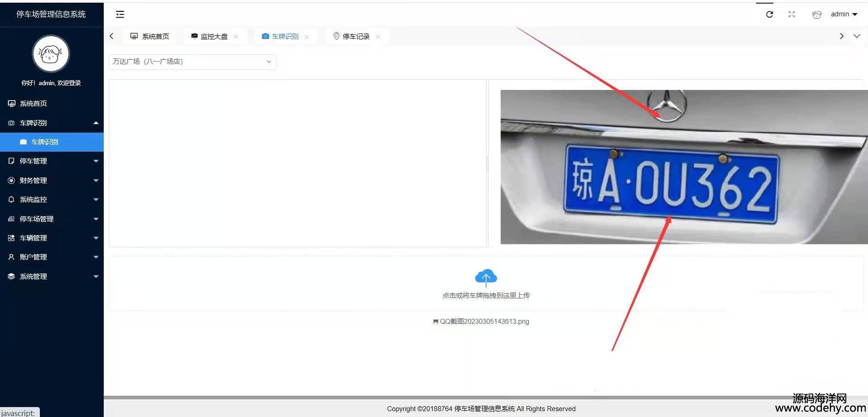Image resolution: width=868 pixels, height=417 pixels.
Task: Click the 系统监控 bell icon
Action: [x=11, y=200]
